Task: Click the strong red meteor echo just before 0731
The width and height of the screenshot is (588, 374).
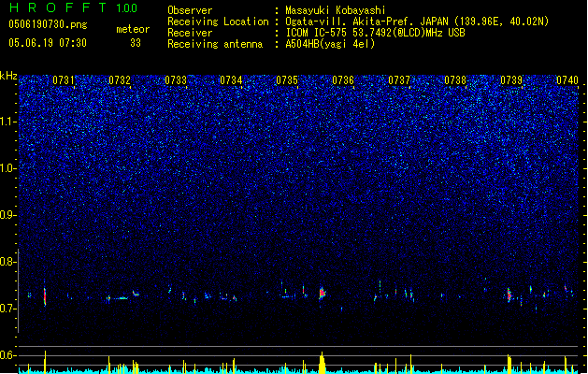Action: click(45, 296)
